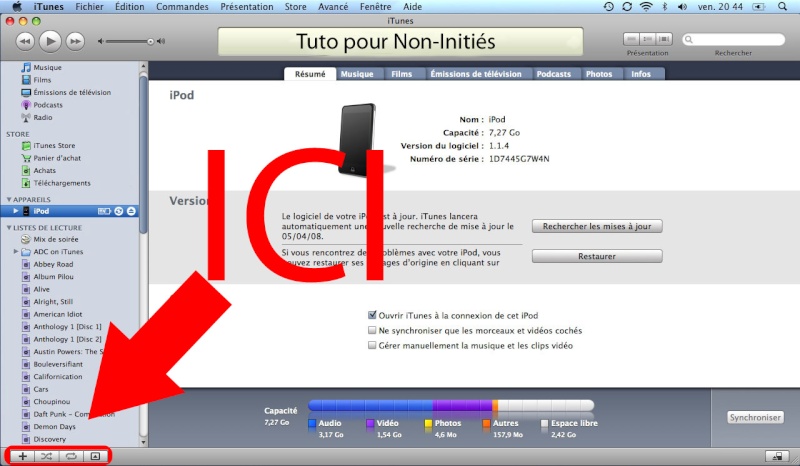The height and width of the screenshot is (466, 800).
Task: Skip to the next track
Action: coord(76,41)
